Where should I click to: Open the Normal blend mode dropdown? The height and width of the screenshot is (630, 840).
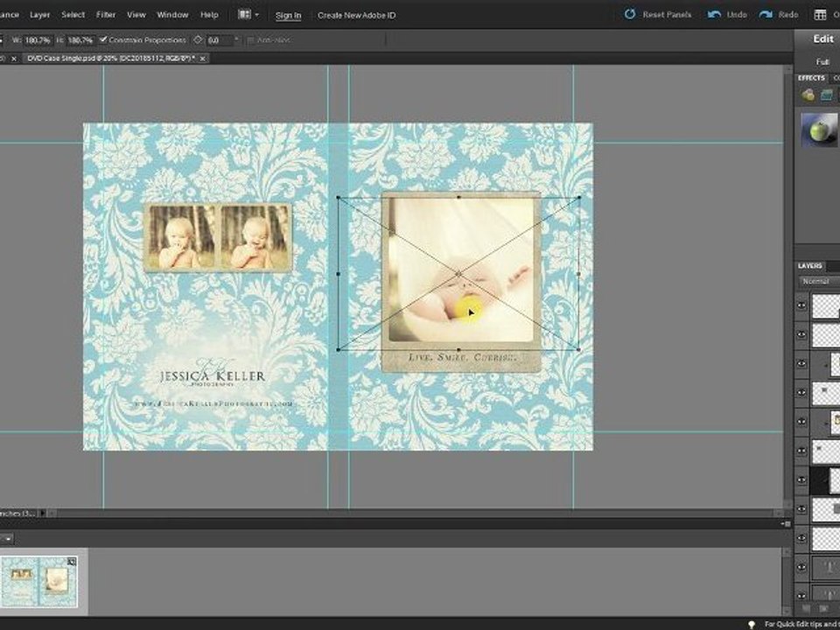pos(819,281)
